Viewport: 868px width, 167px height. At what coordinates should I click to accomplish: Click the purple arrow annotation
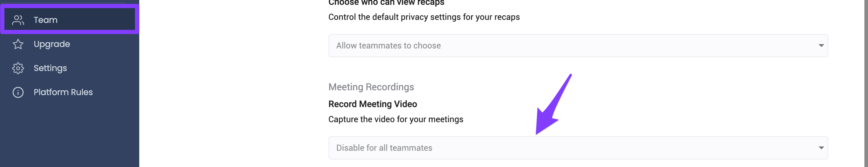coord(554,104)
